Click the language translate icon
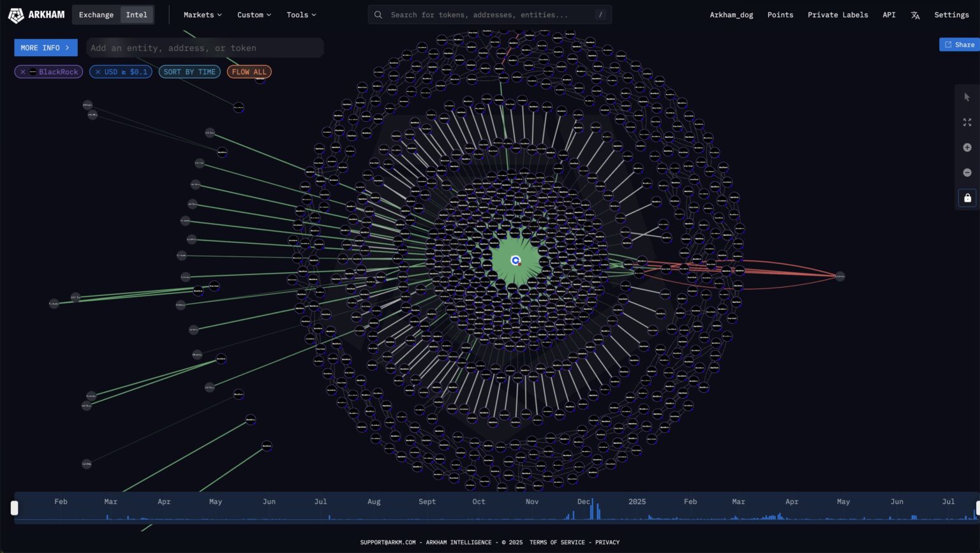This screenshot has width=980, height=553. [915, 15]
